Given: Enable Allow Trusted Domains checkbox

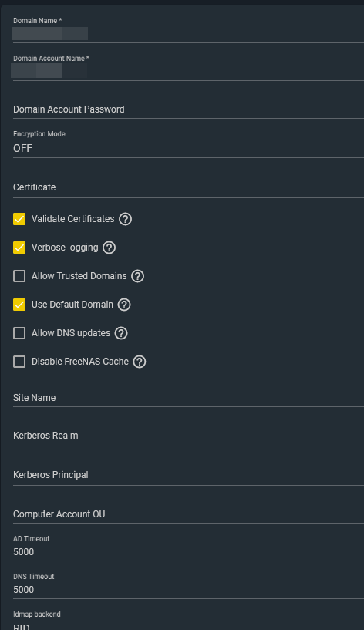Looking at the screenshot, I should [x=19, y=276].
